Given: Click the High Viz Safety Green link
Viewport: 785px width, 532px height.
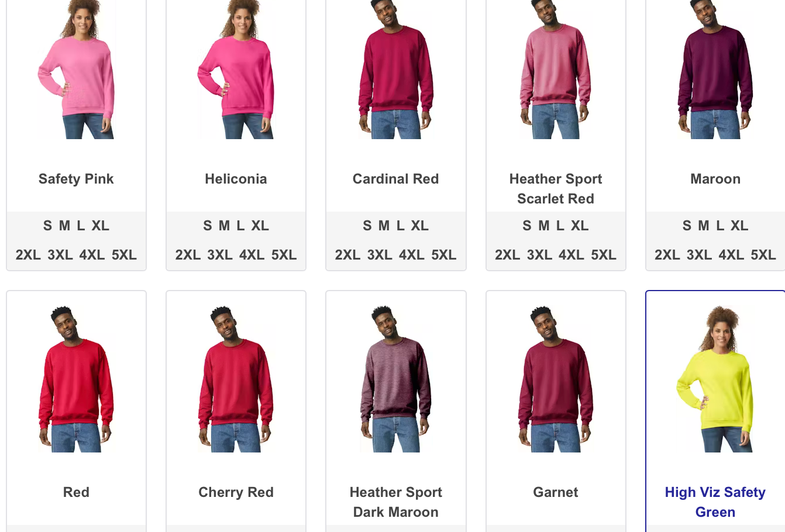Looking at the screenshot, I should click(x=715, y=502).
